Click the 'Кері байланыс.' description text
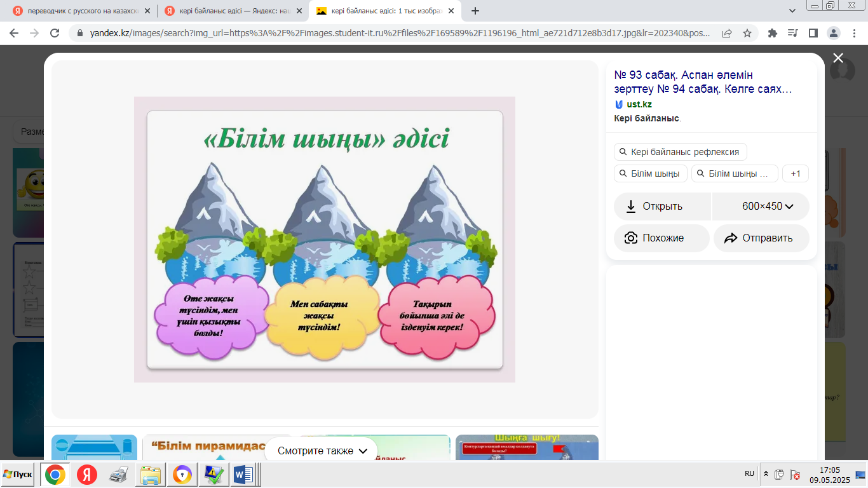Viewport: 868px width, 488px height. pos(648,118)
